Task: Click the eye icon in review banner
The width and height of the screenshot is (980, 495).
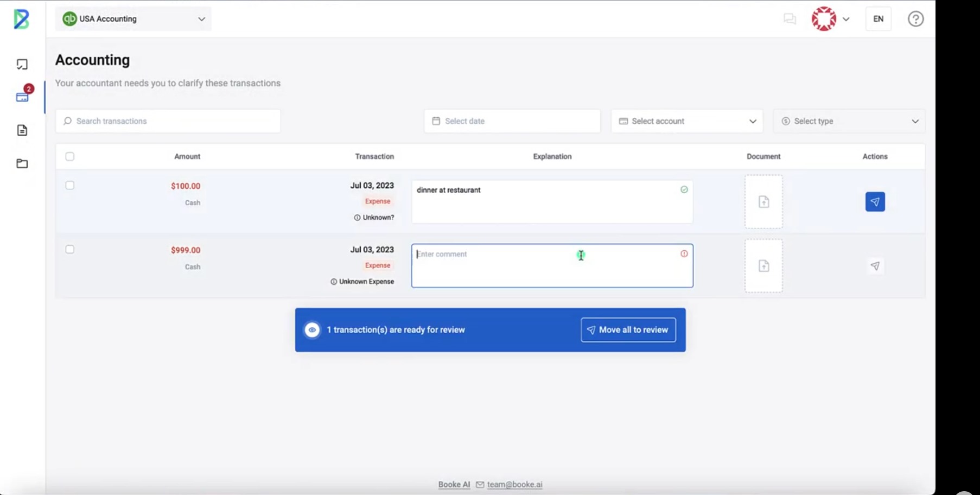Action: (x=312, y=330)
